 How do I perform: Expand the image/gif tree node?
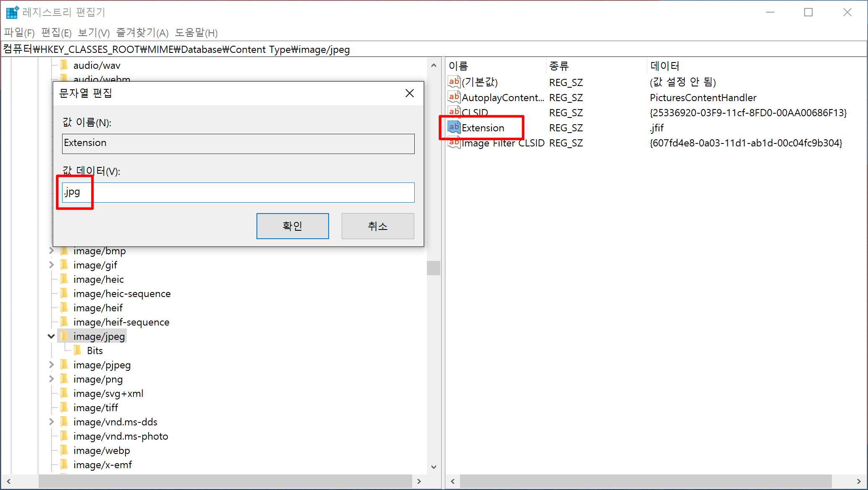point(51,265)
